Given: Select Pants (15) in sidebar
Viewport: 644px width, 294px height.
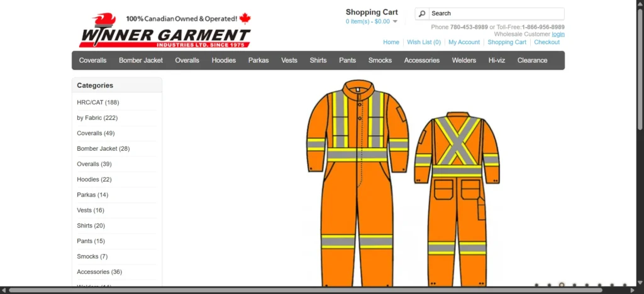Looking at the screenshot, I should tap(91, 241).
